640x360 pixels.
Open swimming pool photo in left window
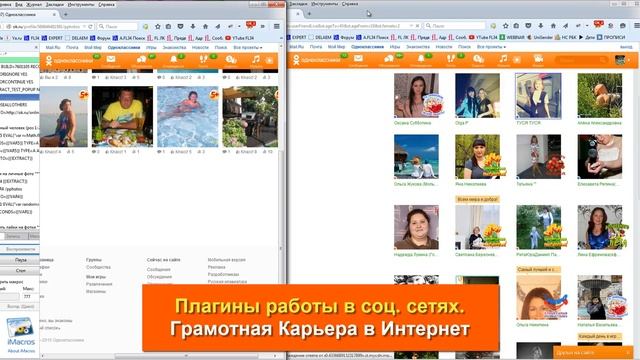coord(188,116)
